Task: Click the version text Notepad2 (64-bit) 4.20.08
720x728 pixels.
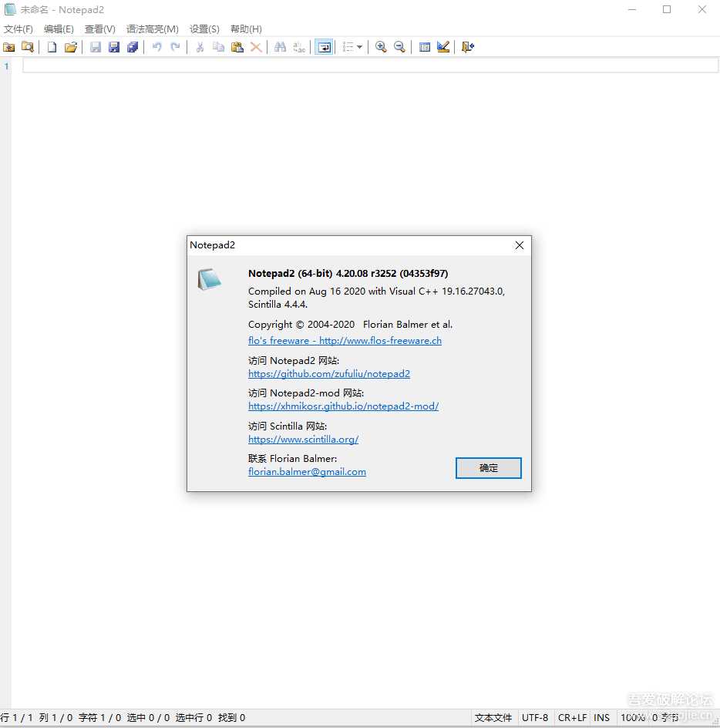Action: tap(348, 274)
